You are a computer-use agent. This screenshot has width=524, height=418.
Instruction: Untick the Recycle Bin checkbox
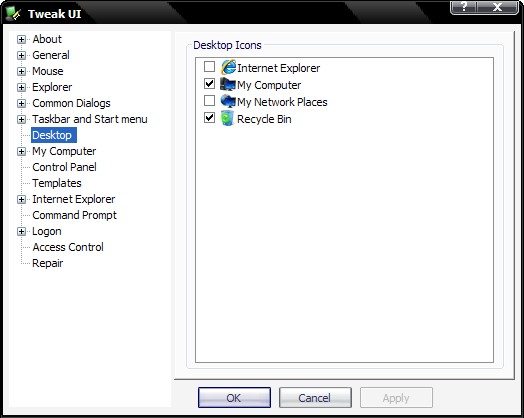click(209, 118)
